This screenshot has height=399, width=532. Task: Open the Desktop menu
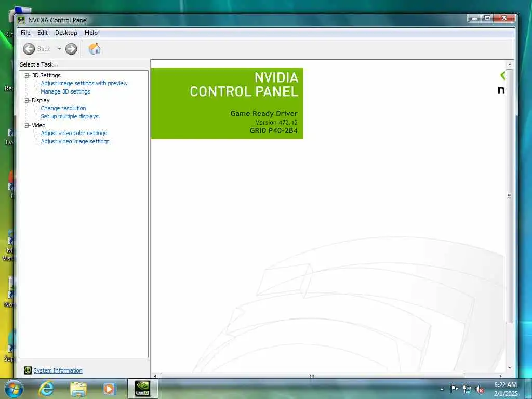point(66,33)
